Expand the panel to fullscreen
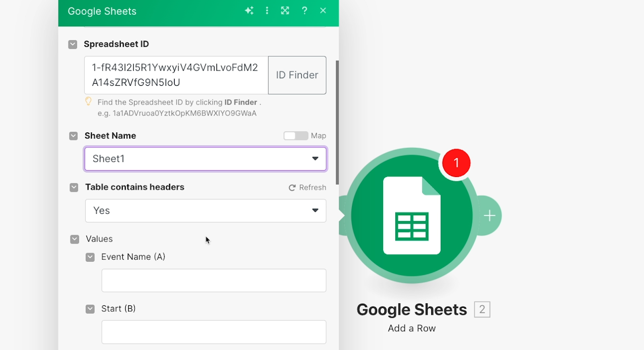This screenshot has height=350, width=644. pos(285,11)
